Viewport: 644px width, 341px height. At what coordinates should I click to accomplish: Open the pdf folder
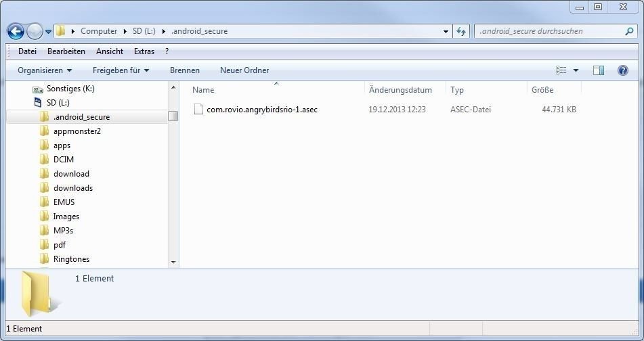[x=60, y=245]
